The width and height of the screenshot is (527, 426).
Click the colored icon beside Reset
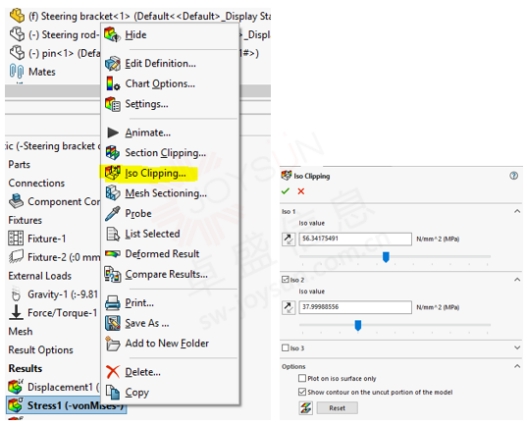[x=306, y=408]
